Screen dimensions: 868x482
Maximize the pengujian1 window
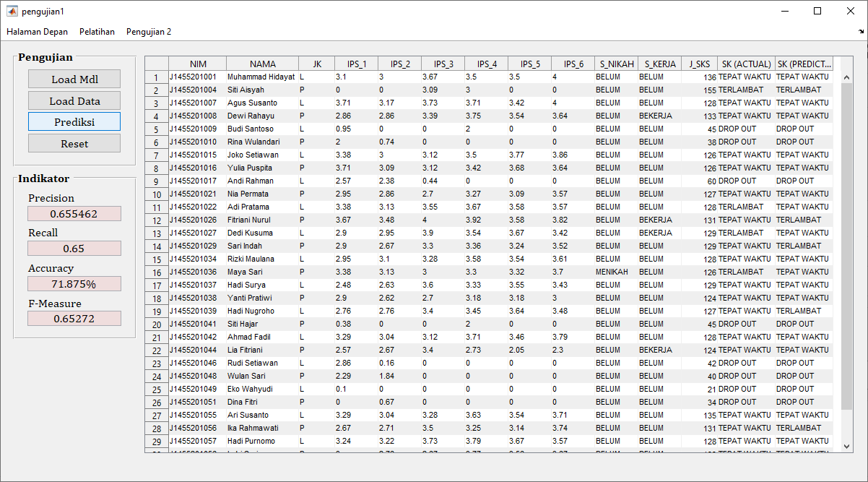click(817, 11)
